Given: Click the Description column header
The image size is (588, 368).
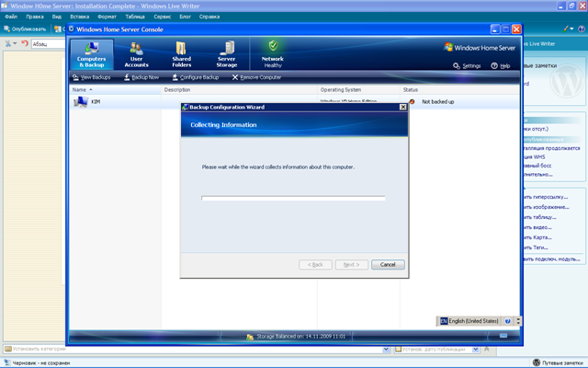Looking at the screenshot, I should (x=239, y=90).
